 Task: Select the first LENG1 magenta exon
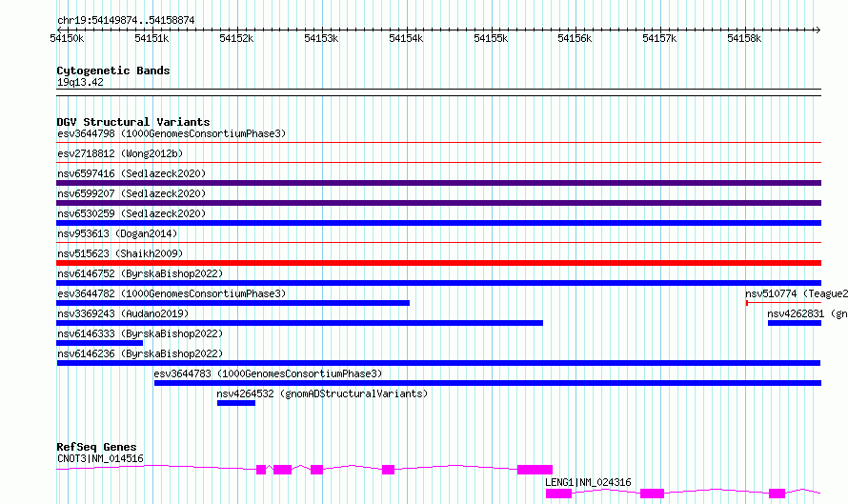pos(558,494)
